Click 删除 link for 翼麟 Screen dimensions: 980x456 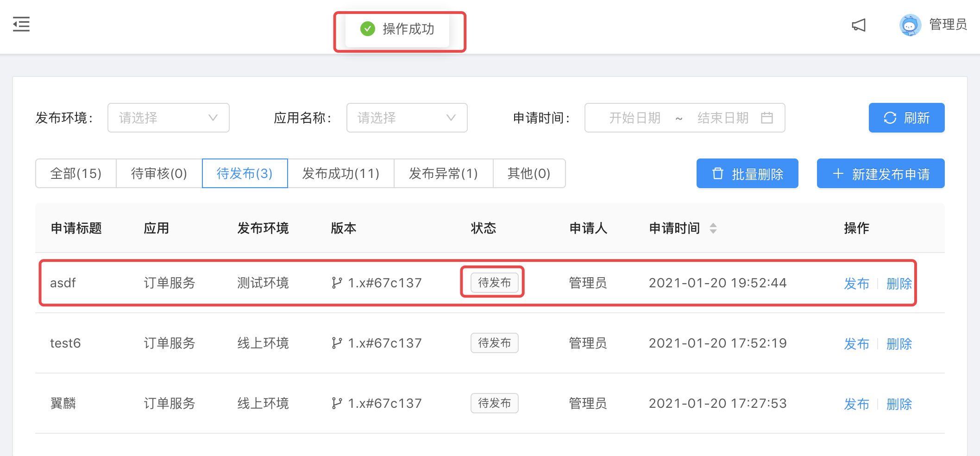[899, 404]
